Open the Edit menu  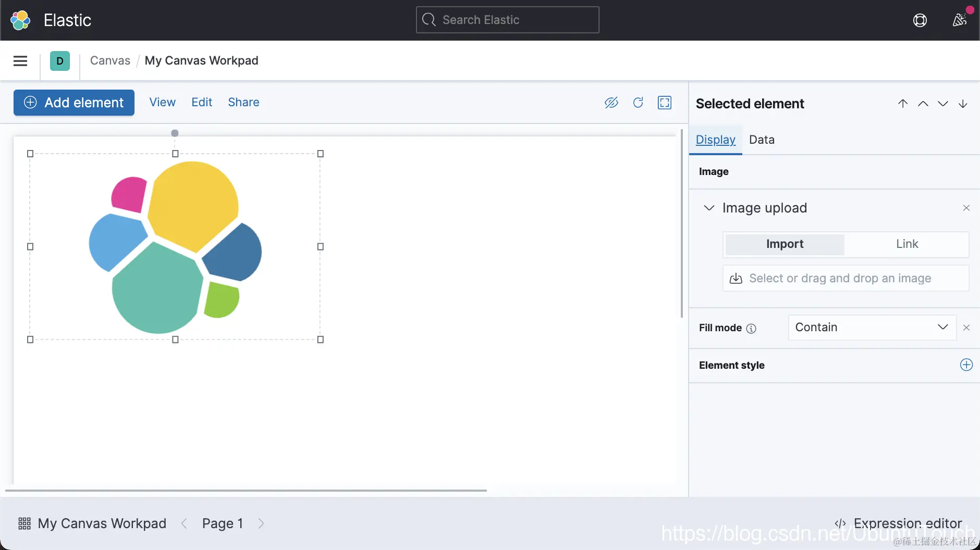[202, 103]
